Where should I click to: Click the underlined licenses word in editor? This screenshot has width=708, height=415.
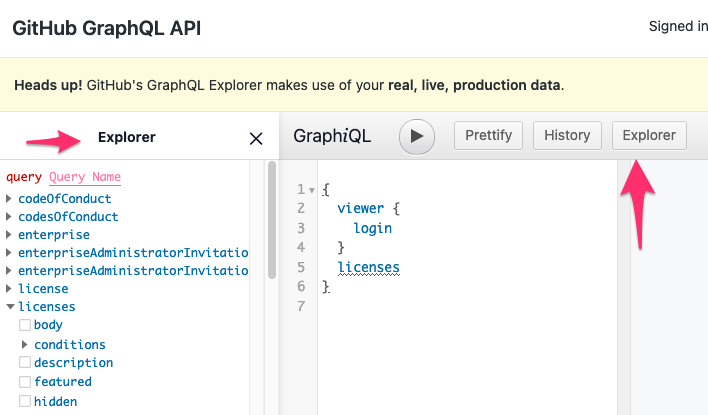(368, 267)
